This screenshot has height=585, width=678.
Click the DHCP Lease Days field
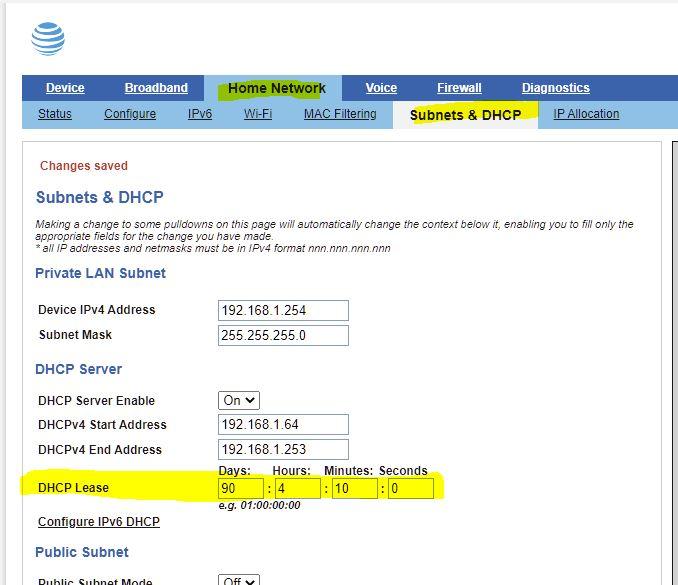(x=241, y=488)
